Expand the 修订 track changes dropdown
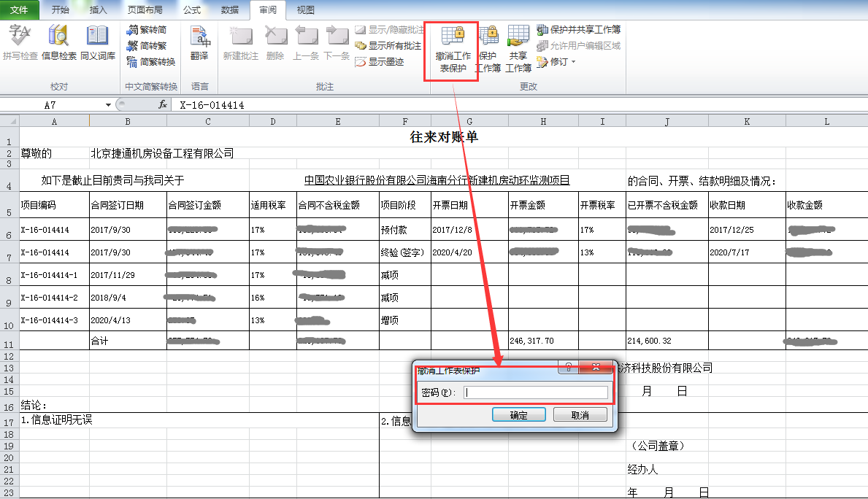This screenshot has width=868, height=499. pyautogui.click(x=556, y=62)
